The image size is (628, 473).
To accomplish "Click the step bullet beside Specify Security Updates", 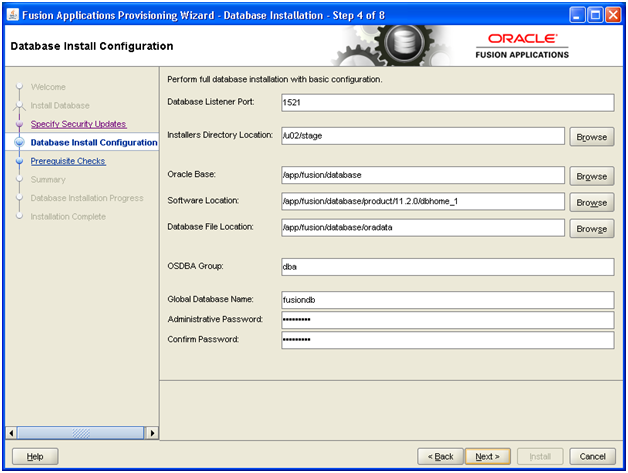I will tap(19, 124).
